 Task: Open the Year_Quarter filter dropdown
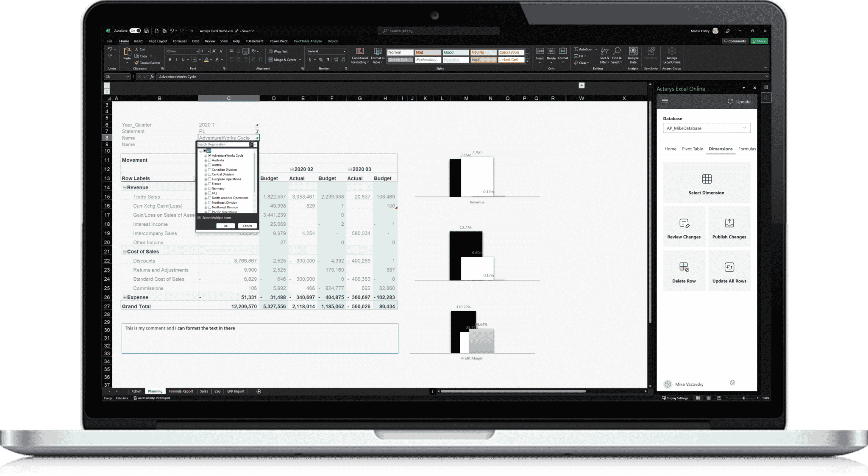point(257,125)
